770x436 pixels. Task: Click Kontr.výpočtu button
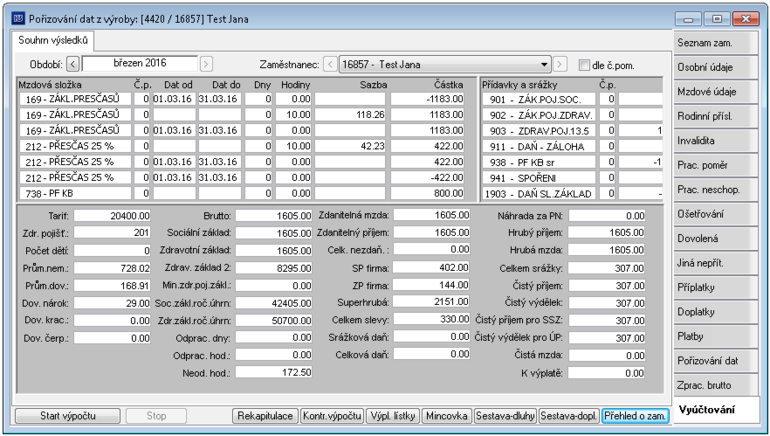pos(332,416)
